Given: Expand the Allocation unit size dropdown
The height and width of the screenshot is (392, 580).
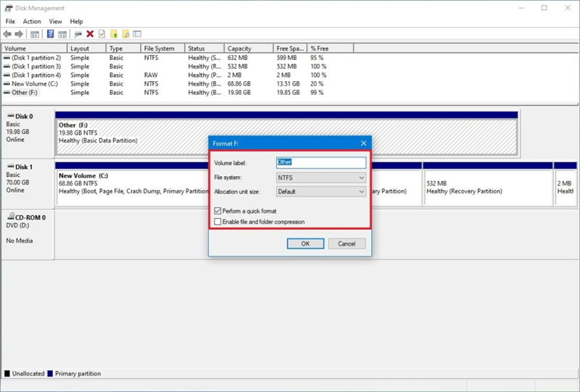Looking at the screenshot, I should click(320, 192).
